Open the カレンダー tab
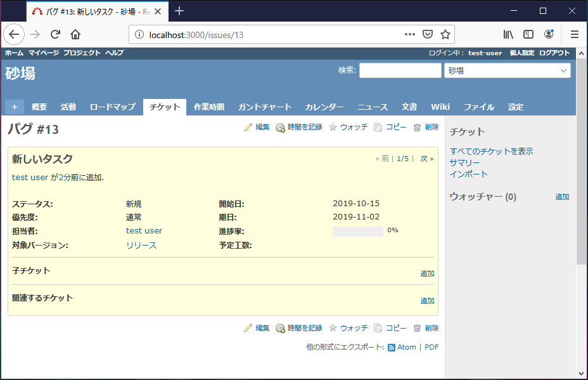588x380 pixels. pyautogui.click(x=324, y=107)
